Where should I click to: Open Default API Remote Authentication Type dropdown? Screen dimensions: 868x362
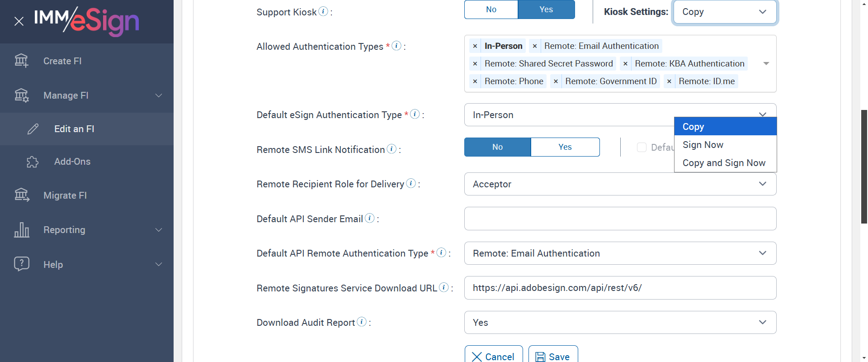[x=620, y=253]
